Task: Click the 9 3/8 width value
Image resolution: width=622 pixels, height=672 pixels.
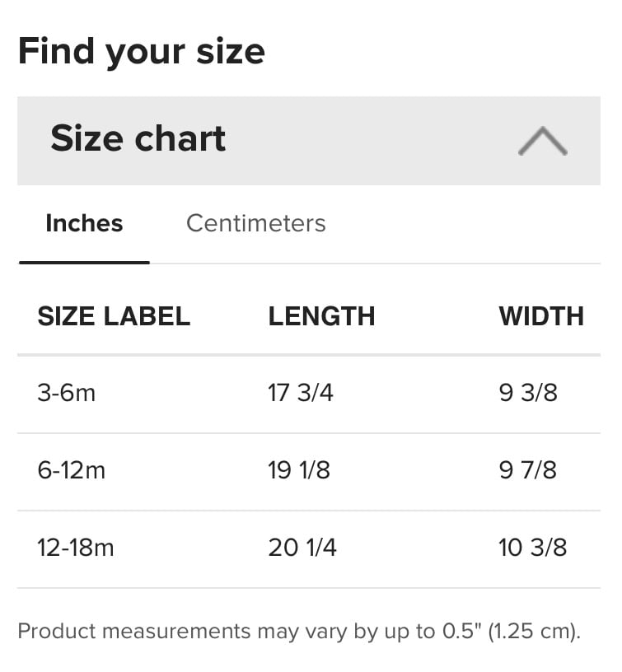Action: pos(528,393)
